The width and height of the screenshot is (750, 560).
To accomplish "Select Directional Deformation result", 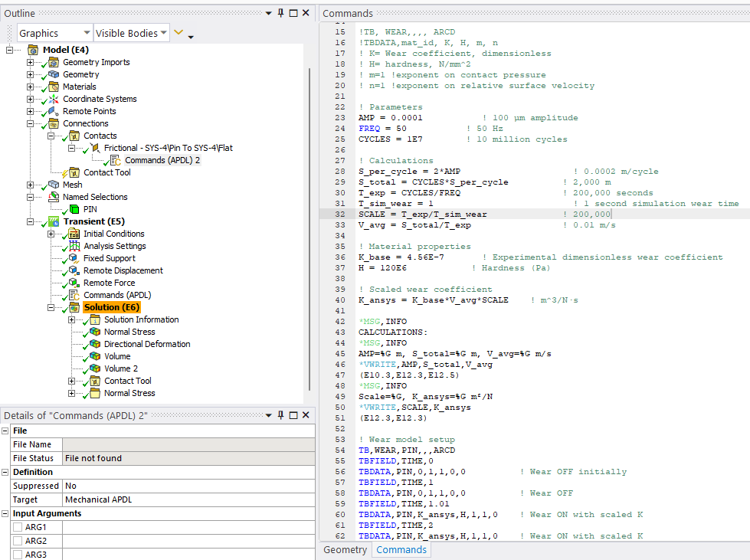I will click(x=147, y=344).
